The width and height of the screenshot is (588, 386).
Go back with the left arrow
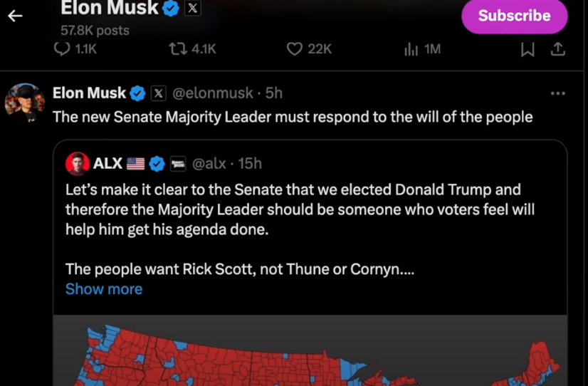point(15,16)
